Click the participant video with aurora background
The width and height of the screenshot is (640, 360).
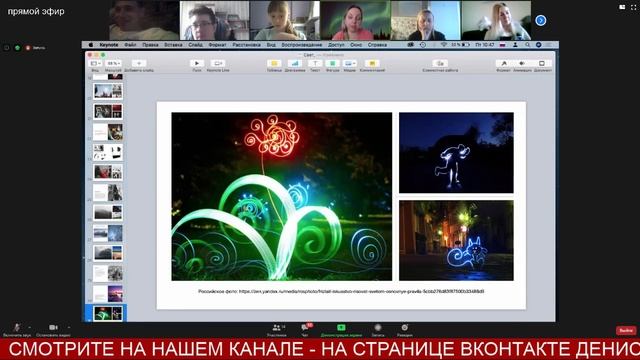(x=355, y=20)
